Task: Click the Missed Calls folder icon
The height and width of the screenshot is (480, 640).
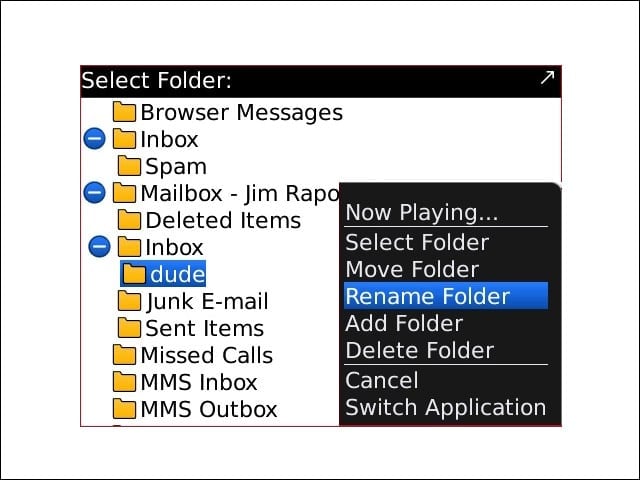Action: pyautogui.click(x=124, y=355)
